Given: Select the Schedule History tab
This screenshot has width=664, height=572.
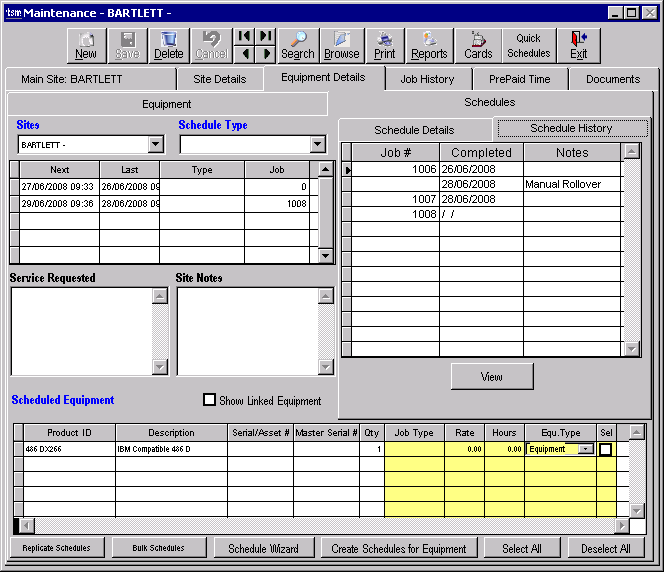Looking at the screenshot, I should pos(571,128).
